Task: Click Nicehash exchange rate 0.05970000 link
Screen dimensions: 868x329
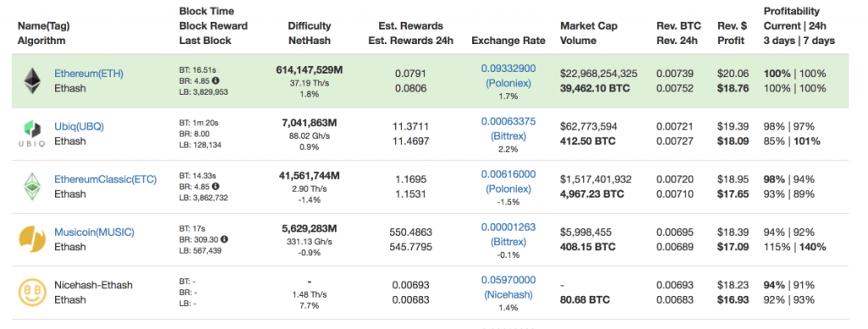Action: (509, 287)
